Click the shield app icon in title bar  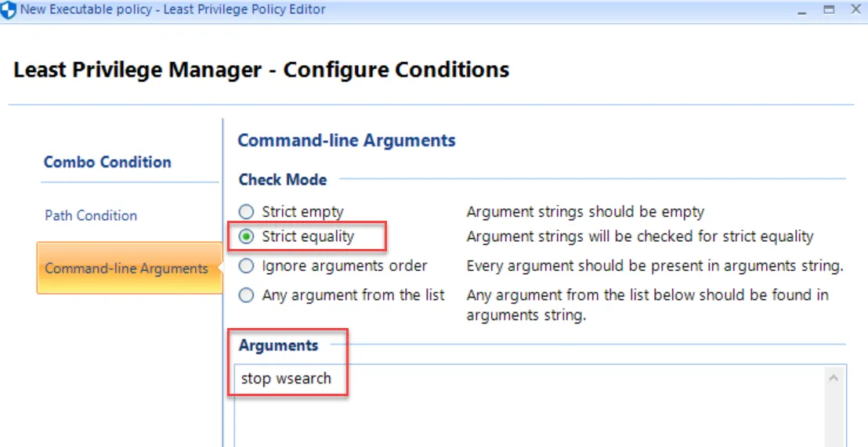click(x=9, y=11)
